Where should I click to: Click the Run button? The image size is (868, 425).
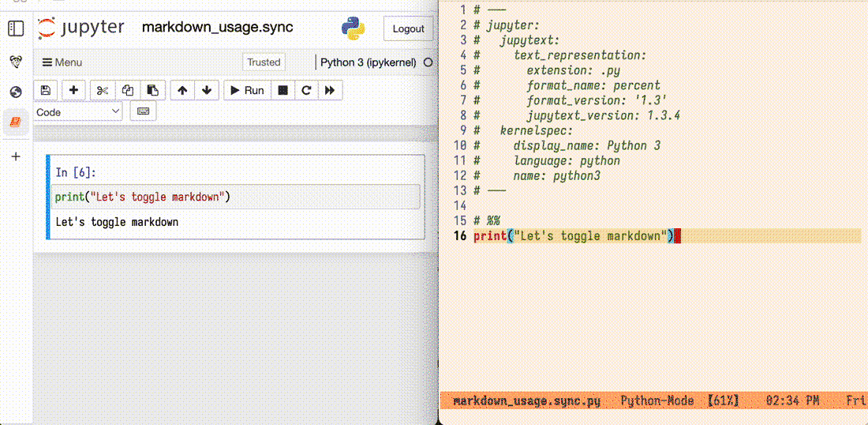247,90
